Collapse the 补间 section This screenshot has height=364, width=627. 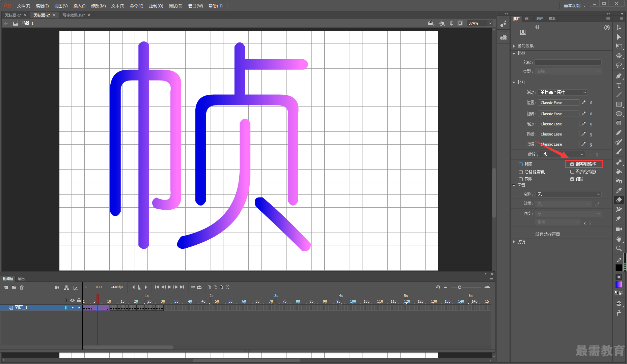[514, 82]
